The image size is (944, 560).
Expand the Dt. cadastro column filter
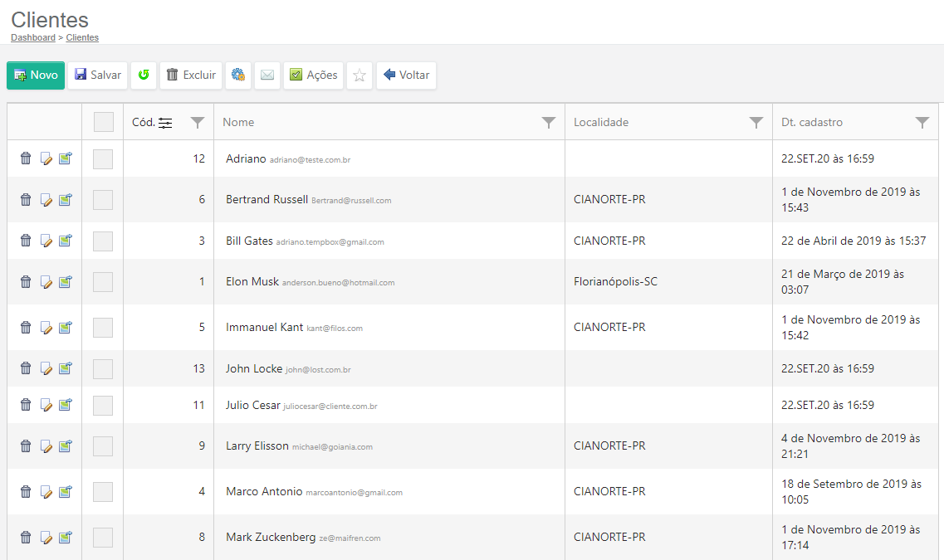click(x=922, y=123)
